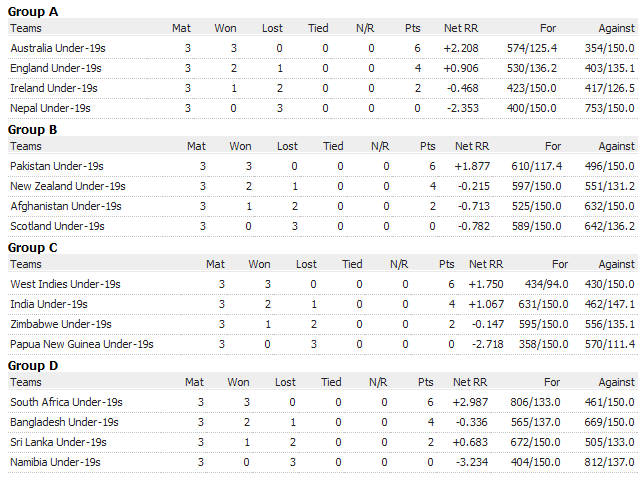Open New Zealand Under-19s team entry
The height and width of the screenshot is (477, 641).
pos(68,186)
